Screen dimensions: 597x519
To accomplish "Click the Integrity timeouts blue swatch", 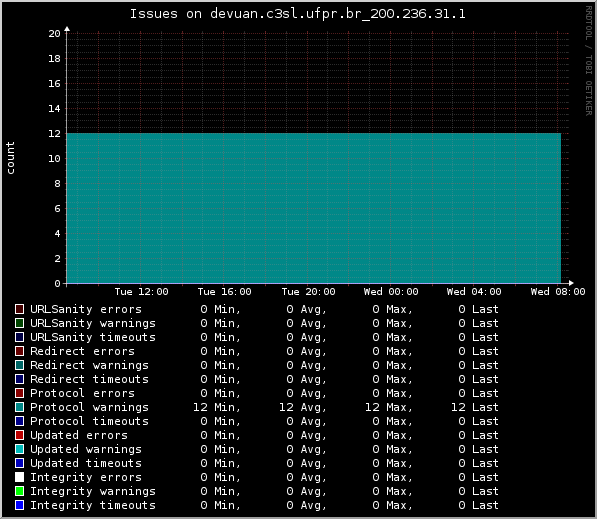I will pyautogui.click(x=19, y=505).
